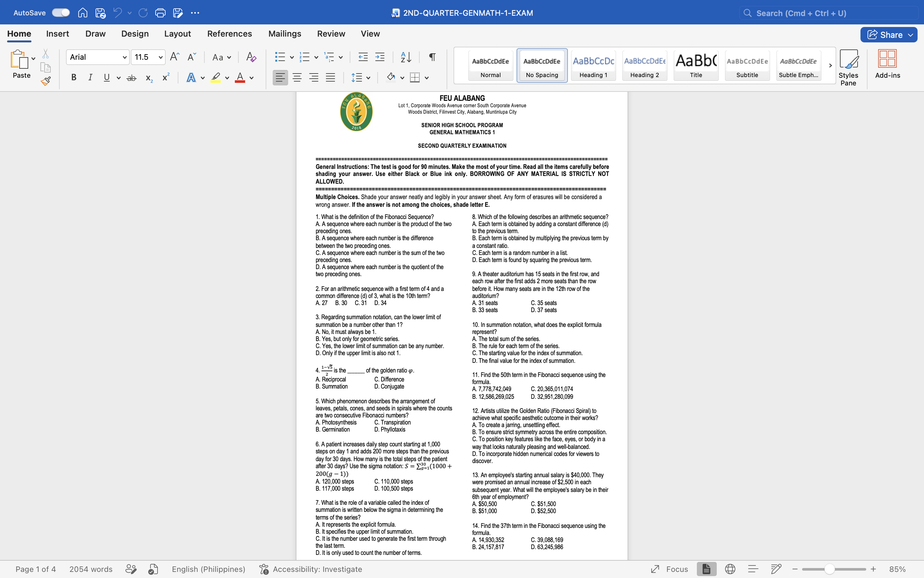Image resolution: width=924 pixels, height=578 pixels.
Task: Open the Review tab
Action: click(x=331, y=34)
